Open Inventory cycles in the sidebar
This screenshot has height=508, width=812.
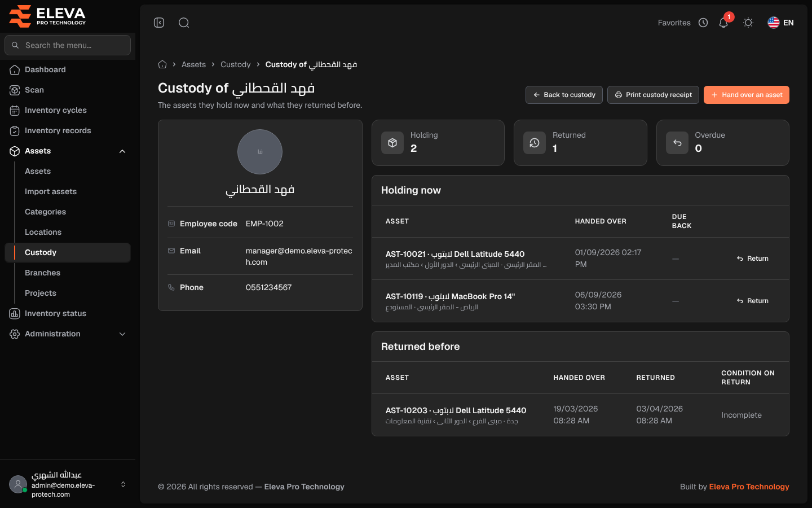(68, 110)
